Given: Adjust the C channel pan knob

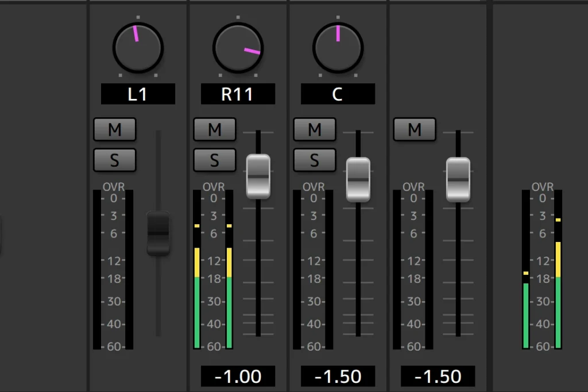Looking at the screenshot, I should click(x=338, y=48).
